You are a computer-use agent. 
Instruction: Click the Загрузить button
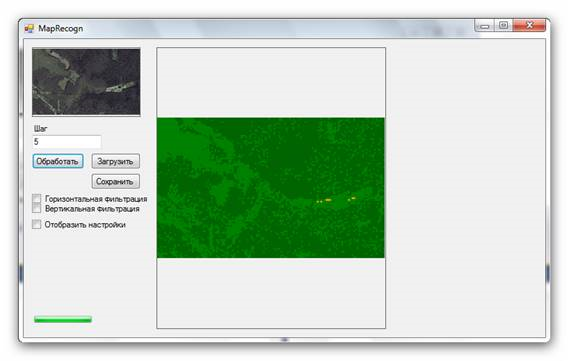115,161
